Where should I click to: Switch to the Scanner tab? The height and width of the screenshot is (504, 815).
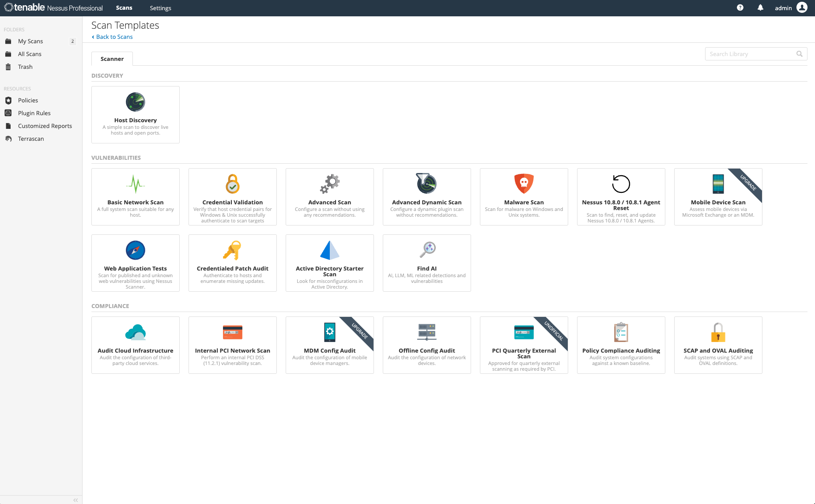point(112,59)
